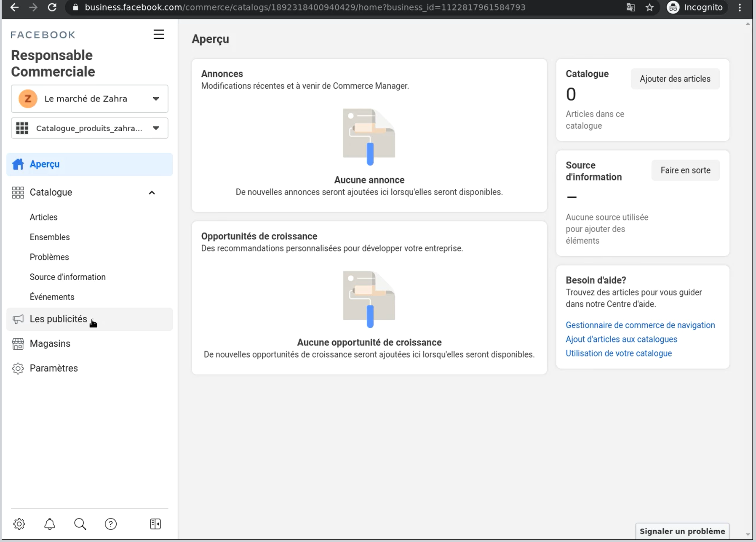Click the Aucune opportunité de croissance text
Viewport: 756px width, 542px height.
(x=369, y=342)
